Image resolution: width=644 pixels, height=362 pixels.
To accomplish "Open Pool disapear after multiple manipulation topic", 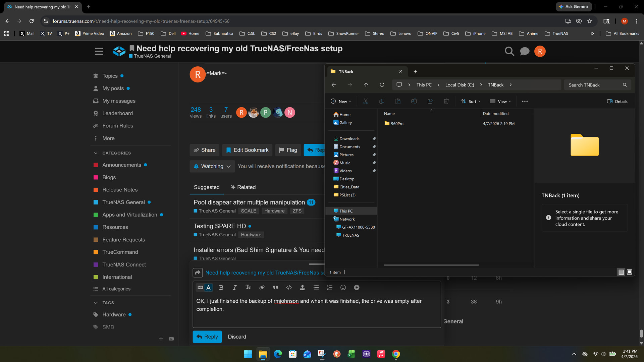I will [249, 202].
